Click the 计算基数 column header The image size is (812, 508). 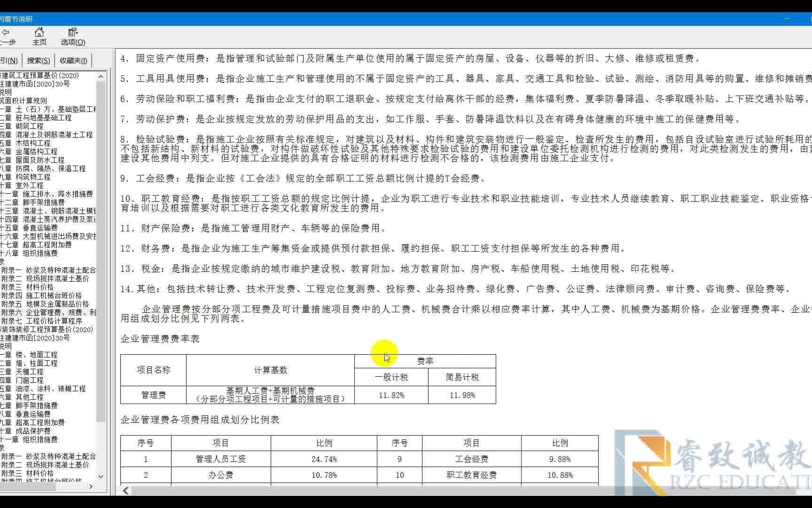tap(271, 370)
